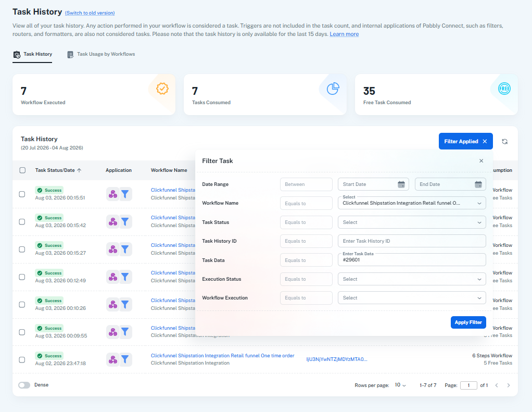Click webhook app icon in Aug 02 23:47:18 row
This screenshot has width=532, height=412.
(x=112, y=359)
